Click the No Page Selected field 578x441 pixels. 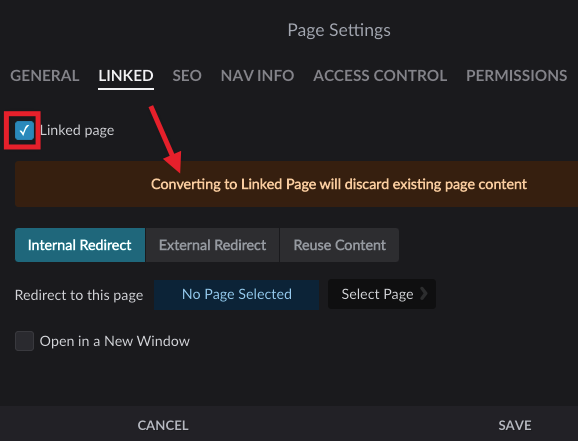pyautogui.click(x=237, y=294)
